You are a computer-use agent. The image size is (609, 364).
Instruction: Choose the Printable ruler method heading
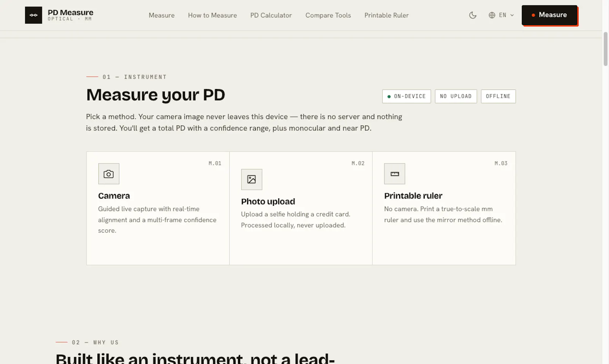[413, 196]
